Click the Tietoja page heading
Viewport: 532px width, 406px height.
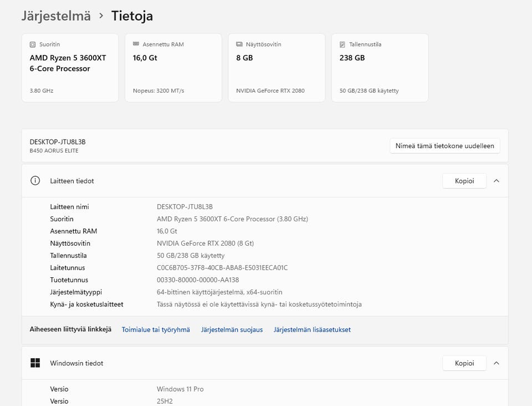click(132, 16)
